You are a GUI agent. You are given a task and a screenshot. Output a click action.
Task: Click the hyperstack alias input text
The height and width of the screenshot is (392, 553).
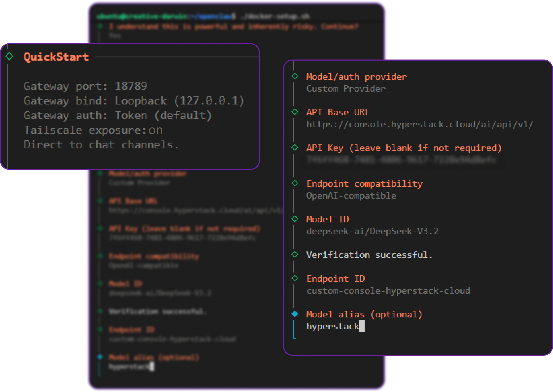point(333,326)
